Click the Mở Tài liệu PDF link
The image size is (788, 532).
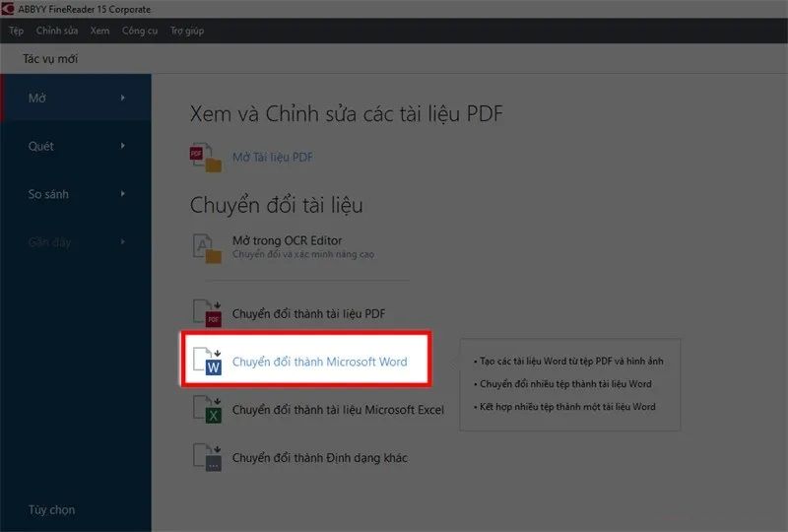coord(273,158)
